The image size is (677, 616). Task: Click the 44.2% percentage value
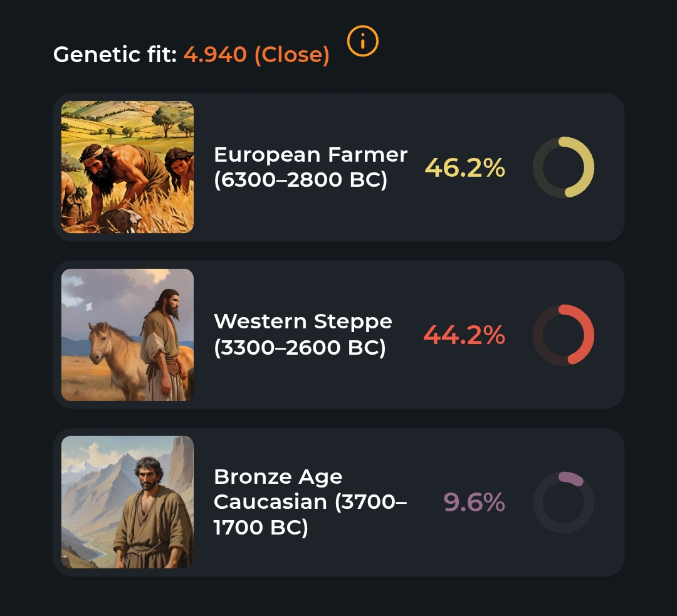pos(464,335)
